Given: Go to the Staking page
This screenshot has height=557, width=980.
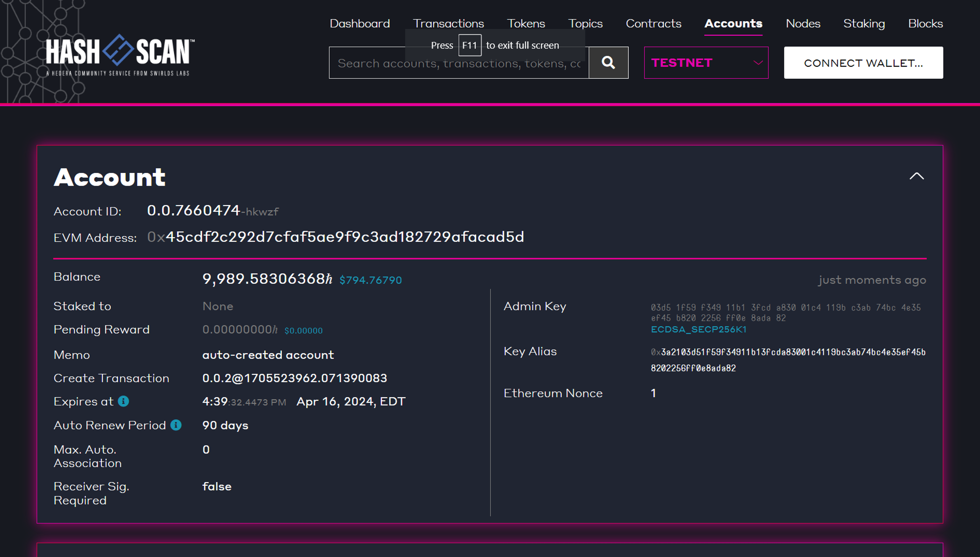Looking at the screenshot, I should [864, 24].
